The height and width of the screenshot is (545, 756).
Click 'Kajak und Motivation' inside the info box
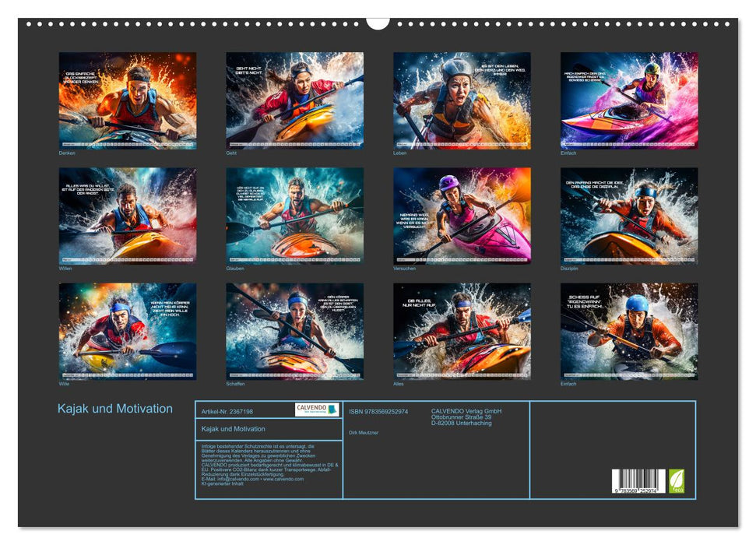coord(234,429)
